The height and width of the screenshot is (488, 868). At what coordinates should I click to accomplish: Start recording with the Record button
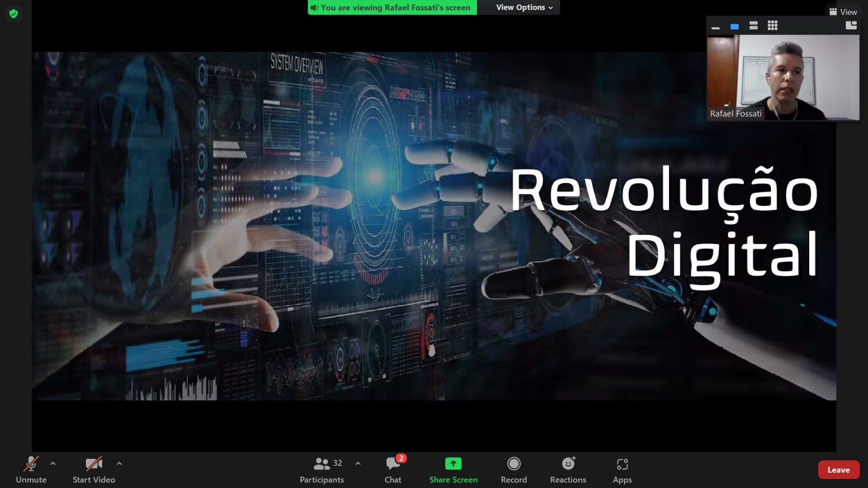pyautogui.click(x=514, y=469)
